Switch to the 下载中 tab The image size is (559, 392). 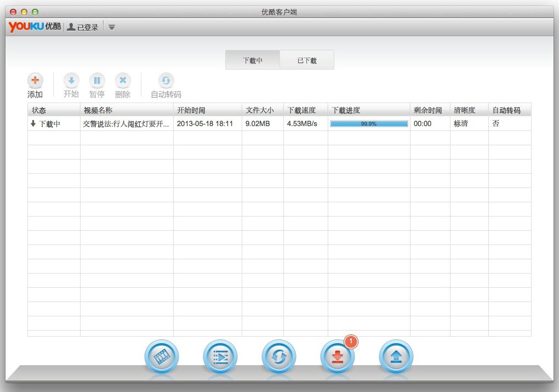253,60
